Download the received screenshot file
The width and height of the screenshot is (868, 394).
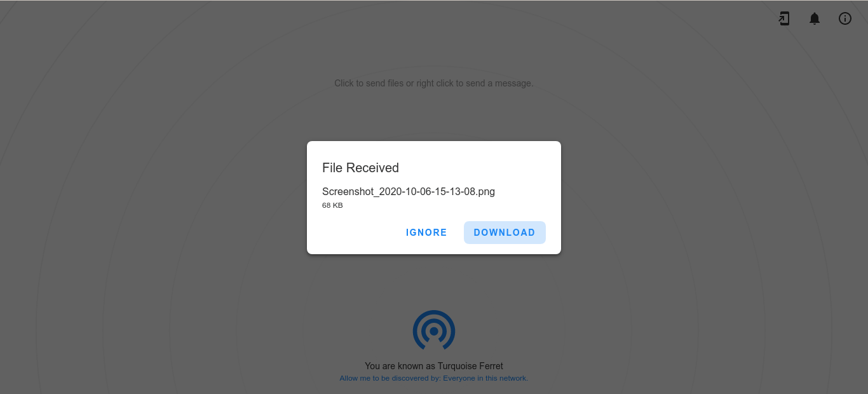pos(505,233)
